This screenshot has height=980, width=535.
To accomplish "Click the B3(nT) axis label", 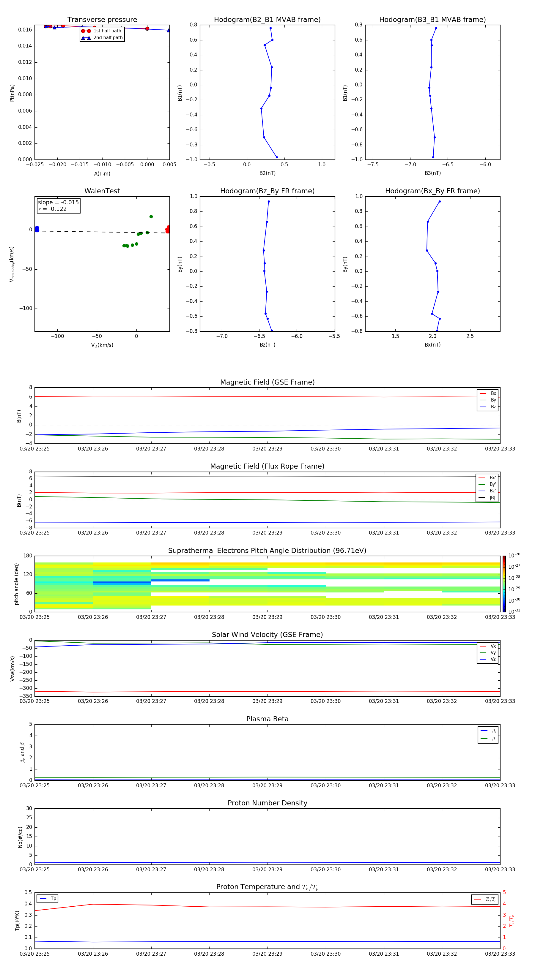I will pos(432,173).
